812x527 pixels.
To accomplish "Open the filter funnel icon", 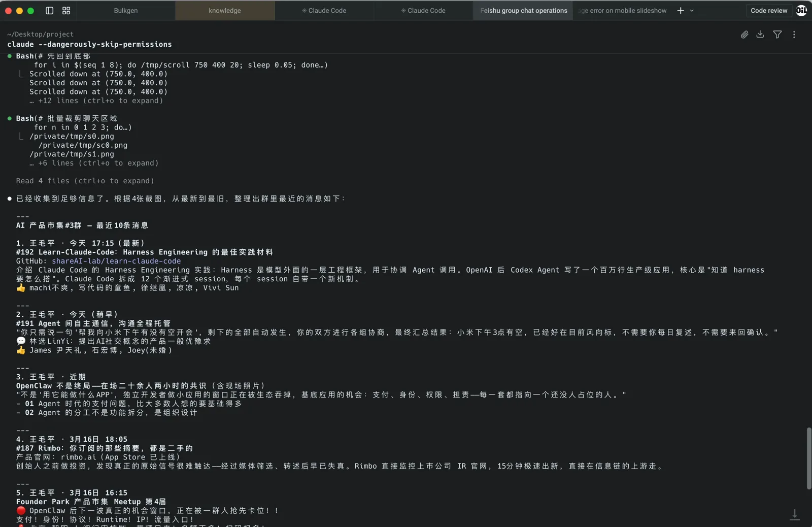I will coord(777,35).
